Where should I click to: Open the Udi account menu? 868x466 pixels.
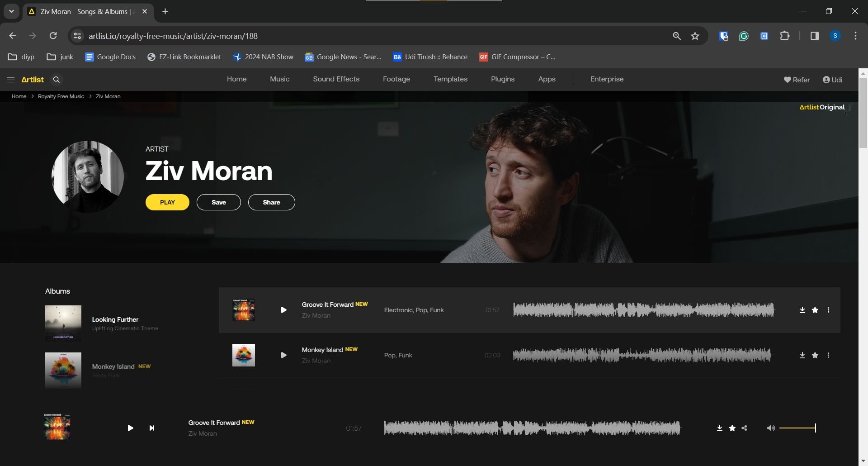pos(832,80)
